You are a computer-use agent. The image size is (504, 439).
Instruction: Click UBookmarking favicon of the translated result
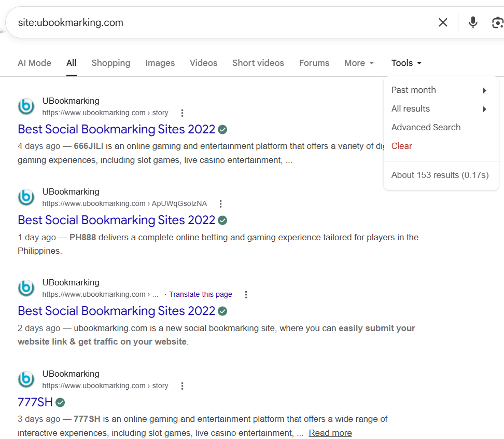[26, 288]
